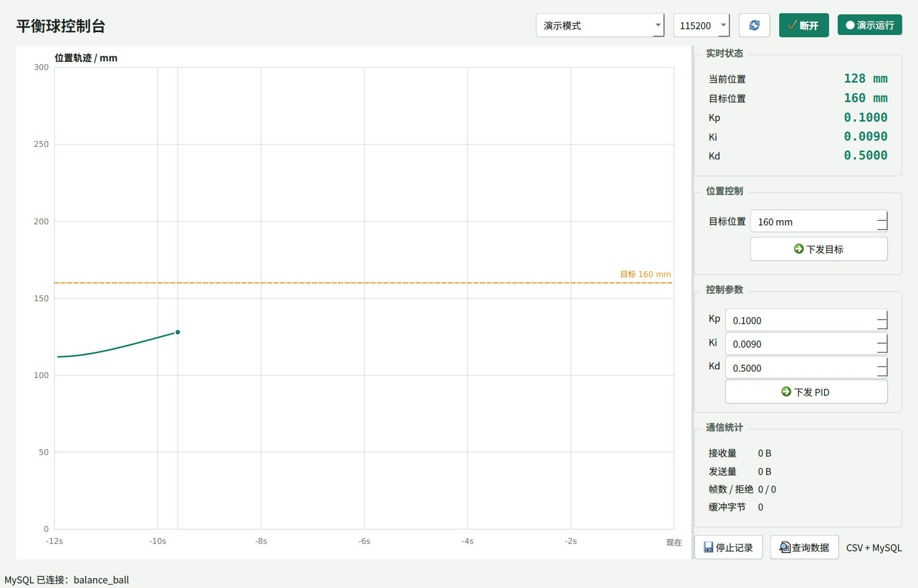Viewport: 918px width, 588px height.
Task: Increase Kd using its up stepper
Action: click(882, 362)
